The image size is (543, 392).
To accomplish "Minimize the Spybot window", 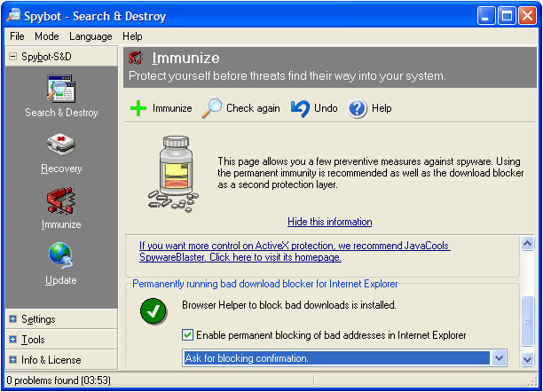I will click(x=486, y=16).
